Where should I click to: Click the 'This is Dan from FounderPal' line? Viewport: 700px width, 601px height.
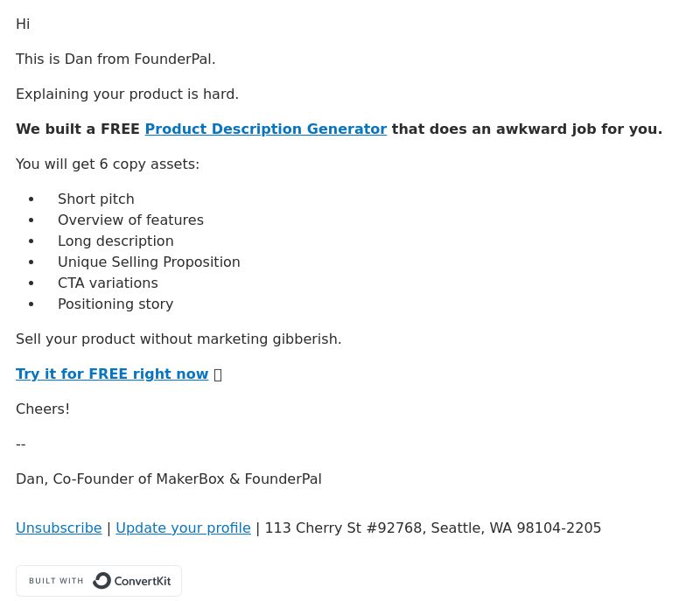point(115,59)
